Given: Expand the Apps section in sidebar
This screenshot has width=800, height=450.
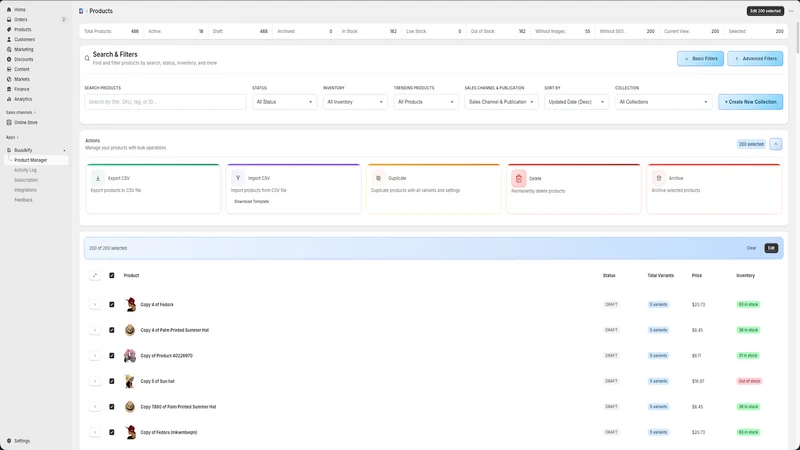Looking at the screenshot, I should tap(12, 137).
